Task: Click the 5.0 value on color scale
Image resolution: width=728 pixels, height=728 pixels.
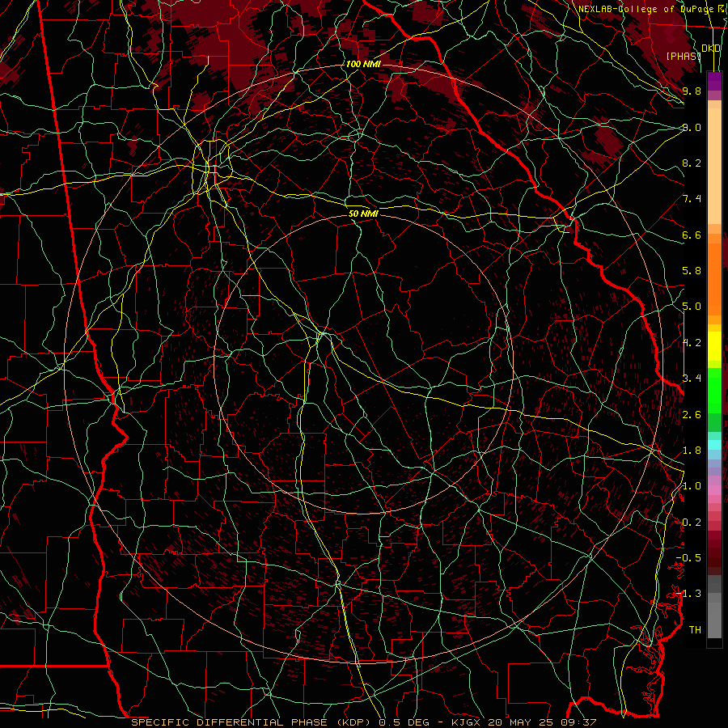Action: tap(692, 307)
